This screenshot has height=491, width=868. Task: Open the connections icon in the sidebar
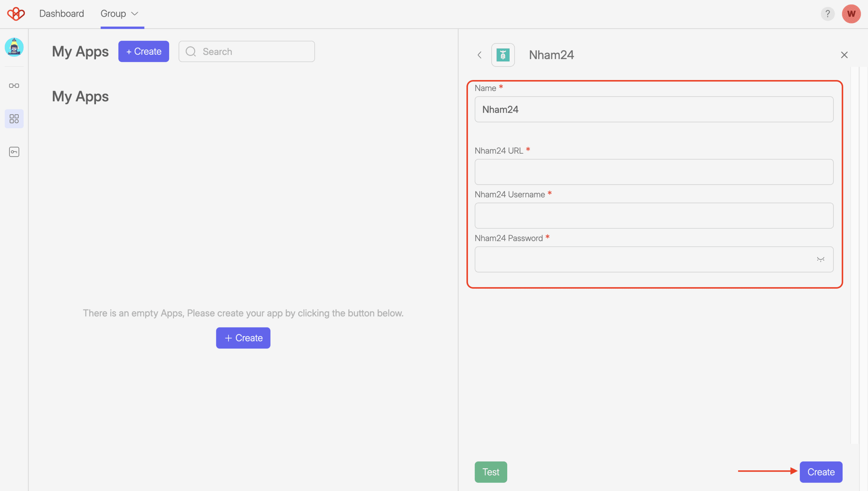click(14, 86)
